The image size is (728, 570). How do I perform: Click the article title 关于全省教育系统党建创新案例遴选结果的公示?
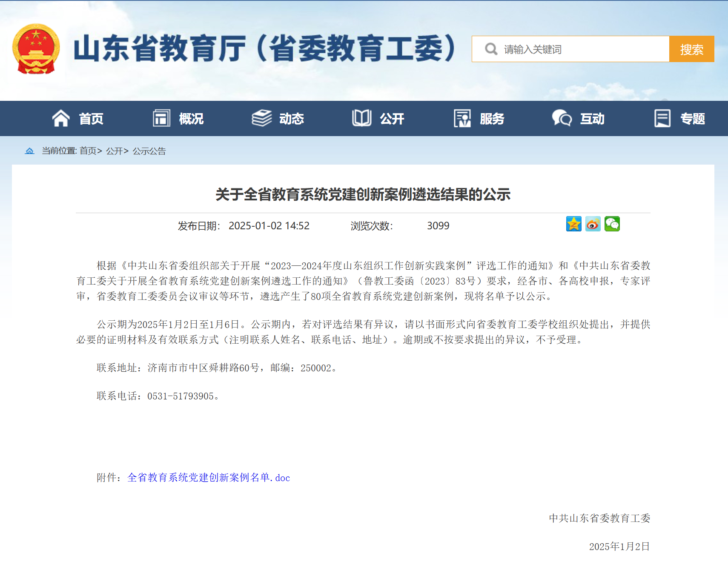tap(363, 194)
